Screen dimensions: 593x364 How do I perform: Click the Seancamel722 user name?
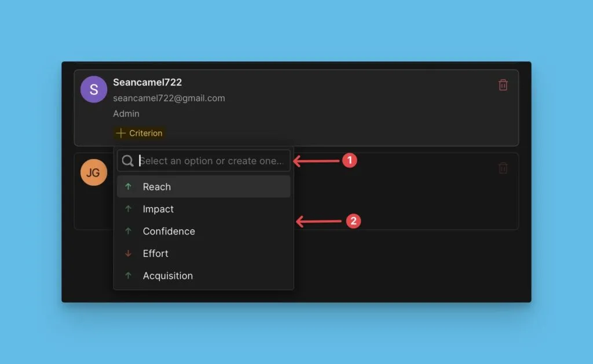pyautogui.click(x=147, y=83)
